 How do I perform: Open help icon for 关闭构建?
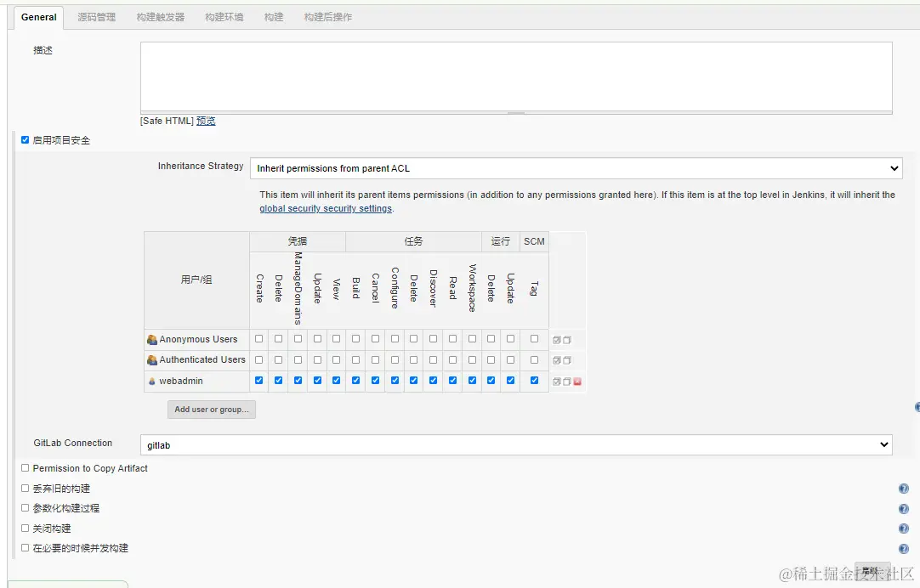click(904, 529)
